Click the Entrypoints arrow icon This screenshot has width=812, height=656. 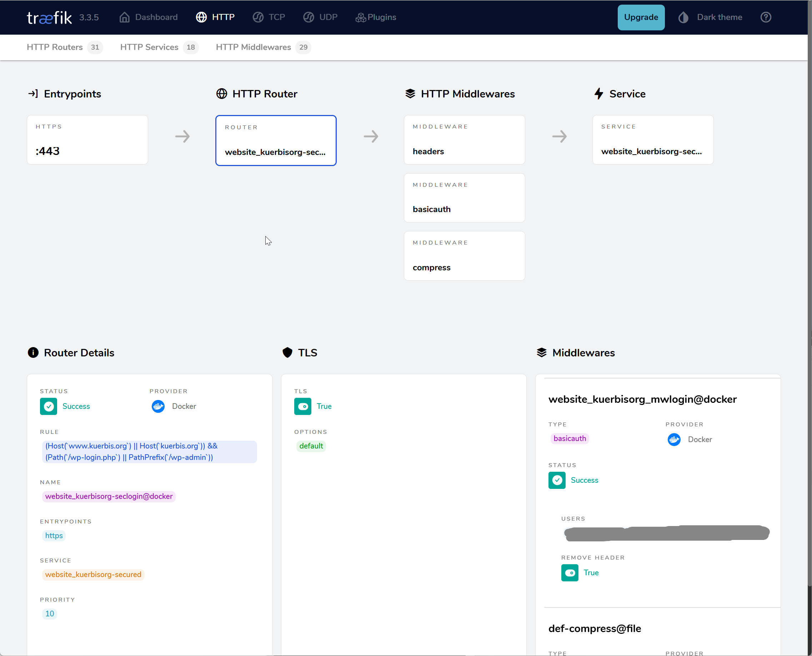pyautogui.click(x=33, y=94)
